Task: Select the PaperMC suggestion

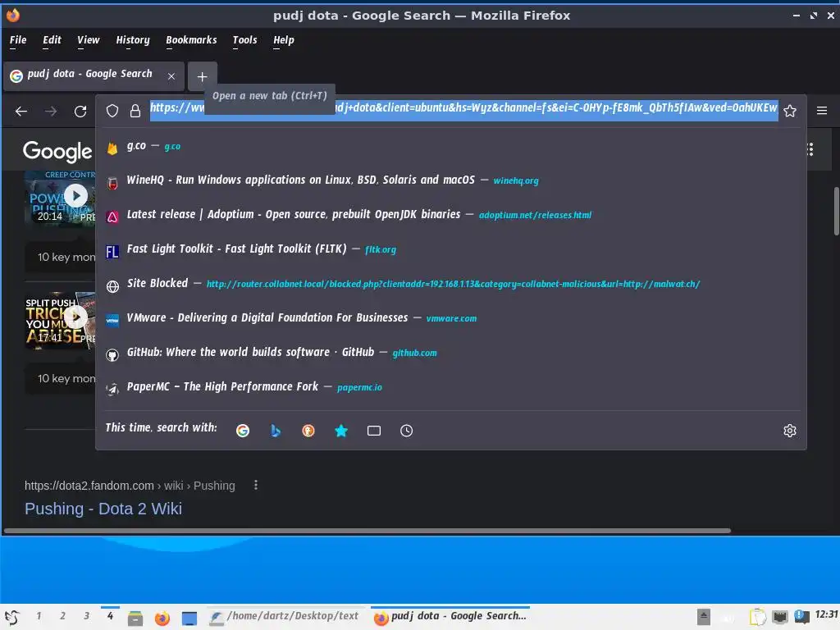Action: point(450,387)
